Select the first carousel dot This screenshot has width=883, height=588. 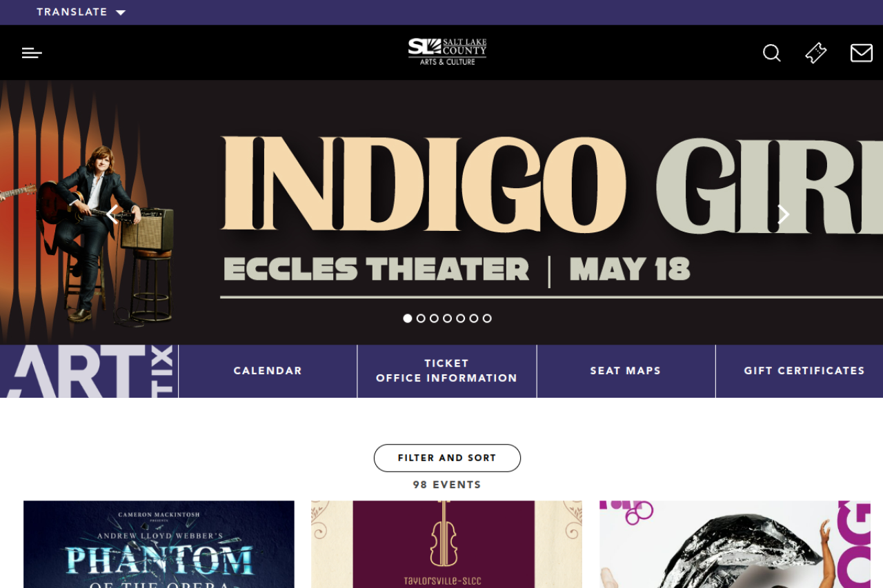coord(408,318)
